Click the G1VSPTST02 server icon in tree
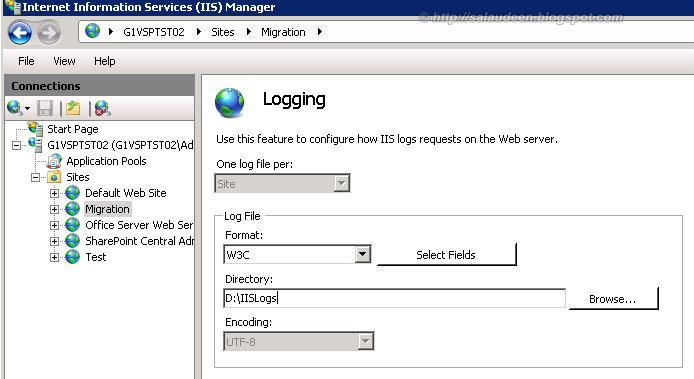The height and width of the screenshot is (379, 694). [35, 144]
